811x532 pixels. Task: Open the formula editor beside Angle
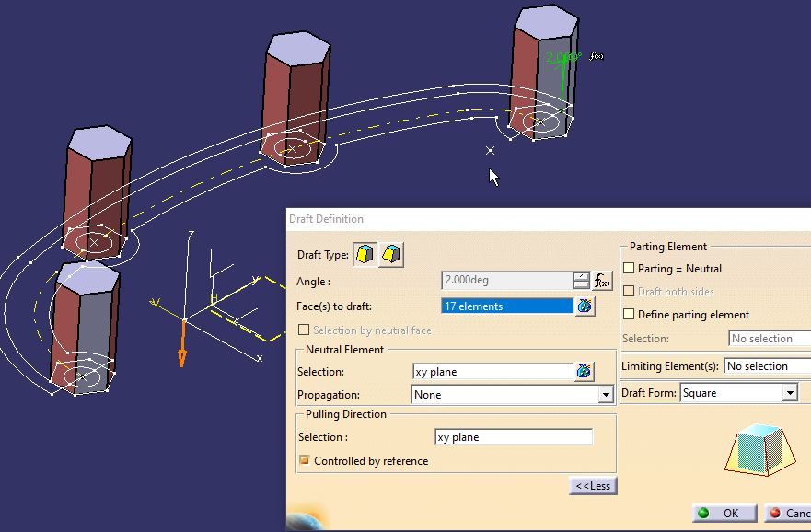(603, 282)
